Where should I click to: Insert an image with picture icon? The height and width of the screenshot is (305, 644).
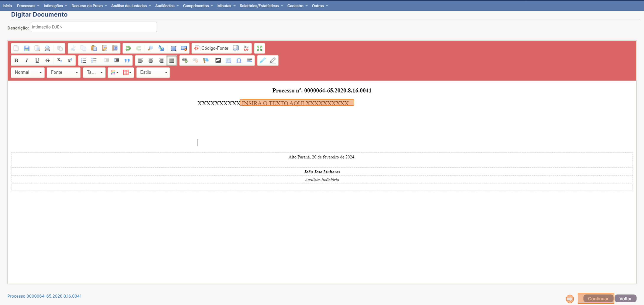218,60
